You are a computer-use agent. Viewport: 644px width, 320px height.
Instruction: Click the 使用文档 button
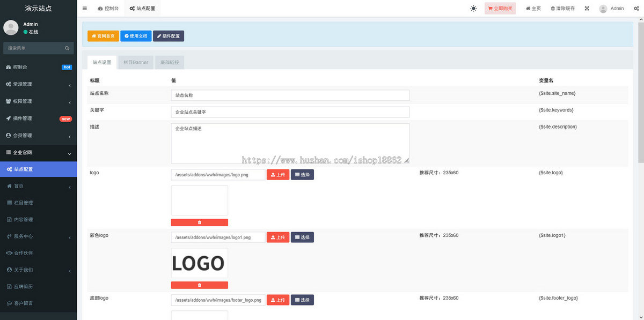[136, 36]
